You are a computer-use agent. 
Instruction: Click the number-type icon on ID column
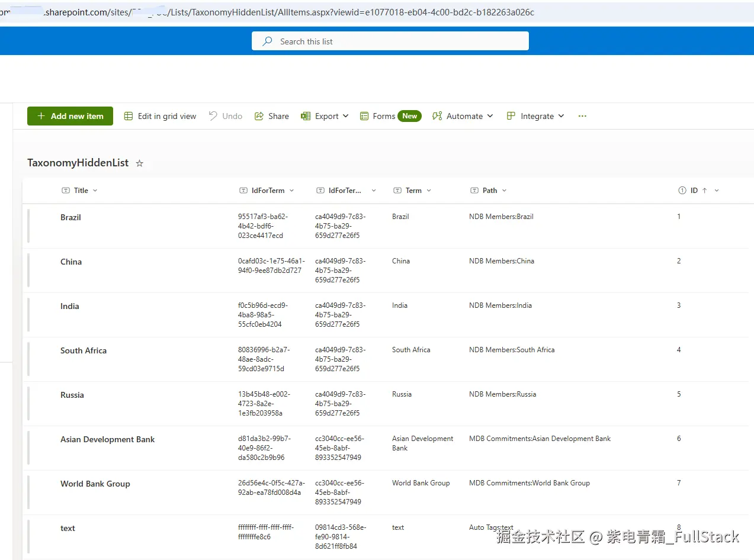(x=682, y=191)
